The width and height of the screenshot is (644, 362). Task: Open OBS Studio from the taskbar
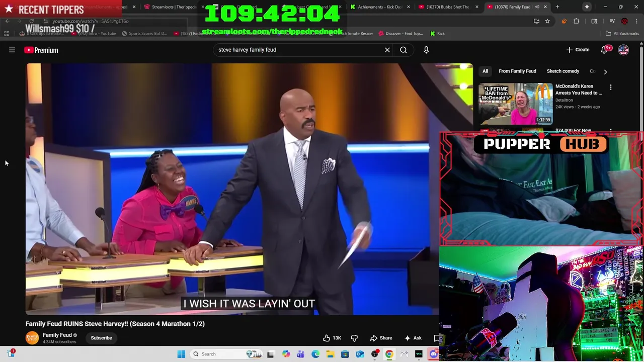(374, 354)
